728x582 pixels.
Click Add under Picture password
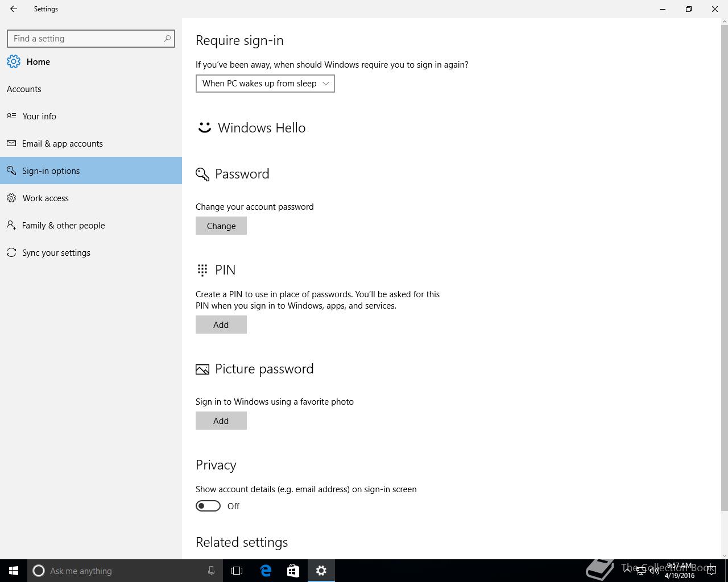[221, 421]
